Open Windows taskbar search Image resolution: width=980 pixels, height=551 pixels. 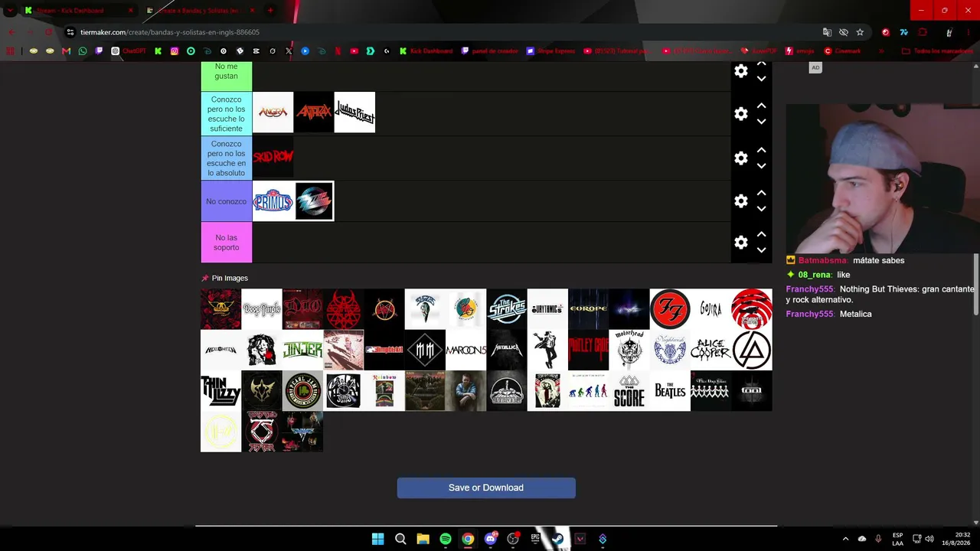[400, 539]
